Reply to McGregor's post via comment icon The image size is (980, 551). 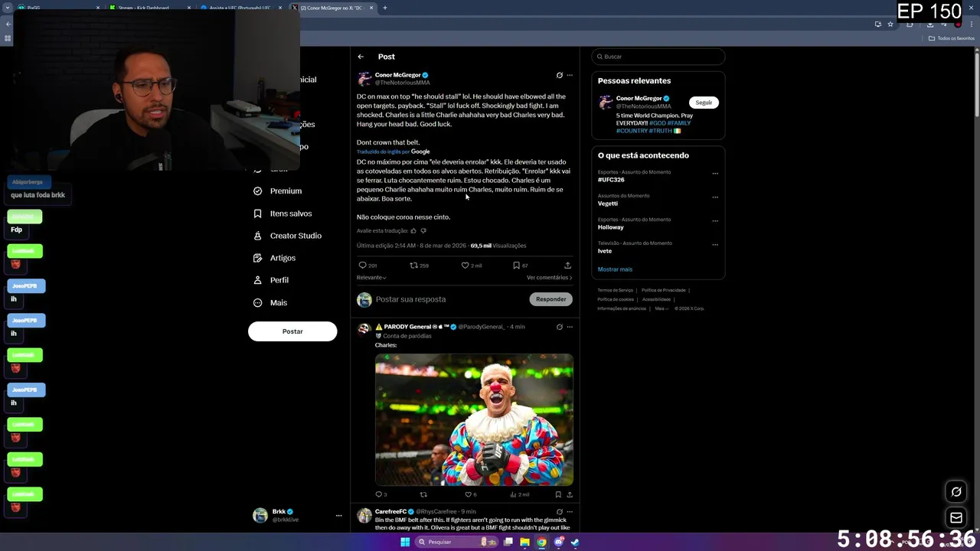pos(363,266)
